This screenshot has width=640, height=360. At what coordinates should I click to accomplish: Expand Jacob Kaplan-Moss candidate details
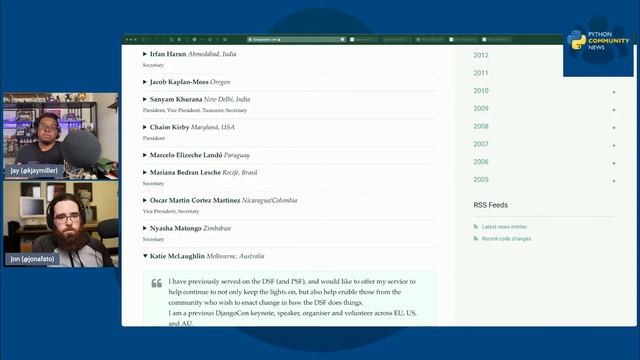[x=144, y=82]
